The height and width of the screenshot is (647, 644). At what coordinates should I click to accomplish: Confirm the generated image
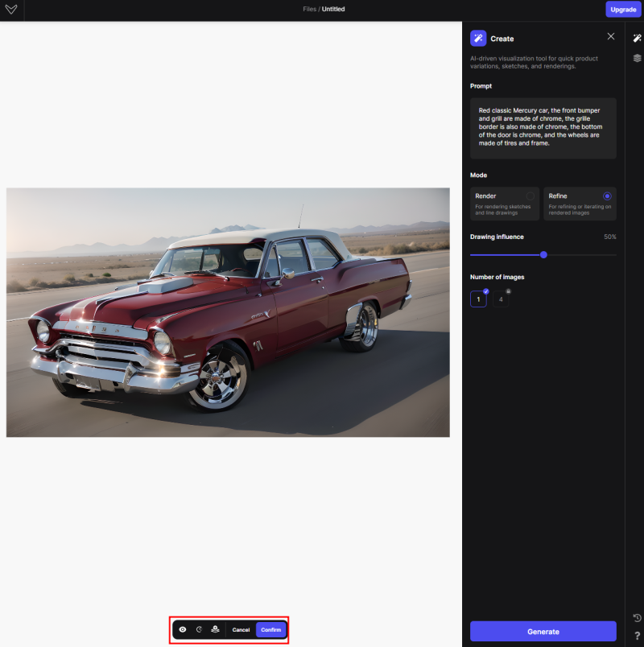270,629
